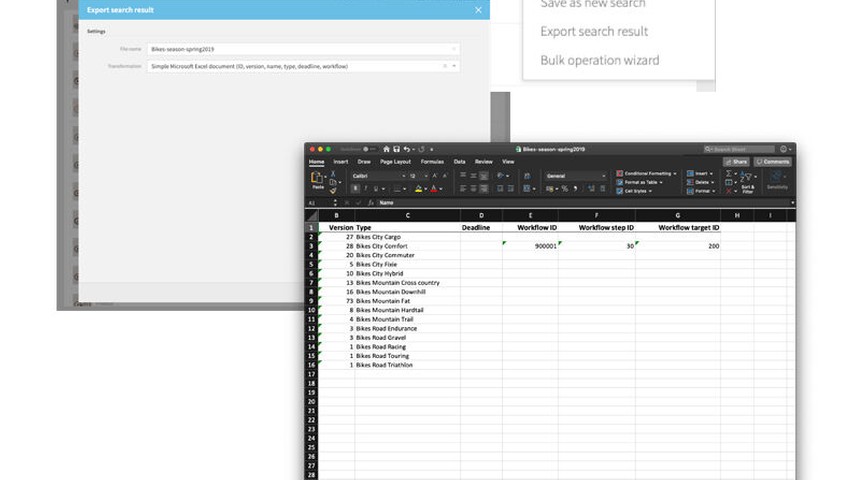Toggle Underline formatting in Excel ribbon
Screen dimensions: 854x480
[x=375, y=189]
